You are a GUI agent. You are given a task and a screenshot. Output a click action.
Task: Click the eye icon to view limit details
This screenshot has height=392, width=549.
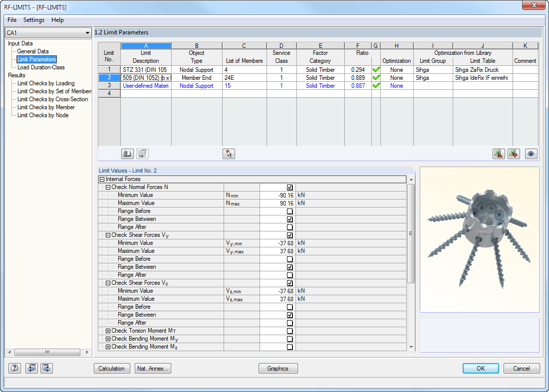(531, 154)
